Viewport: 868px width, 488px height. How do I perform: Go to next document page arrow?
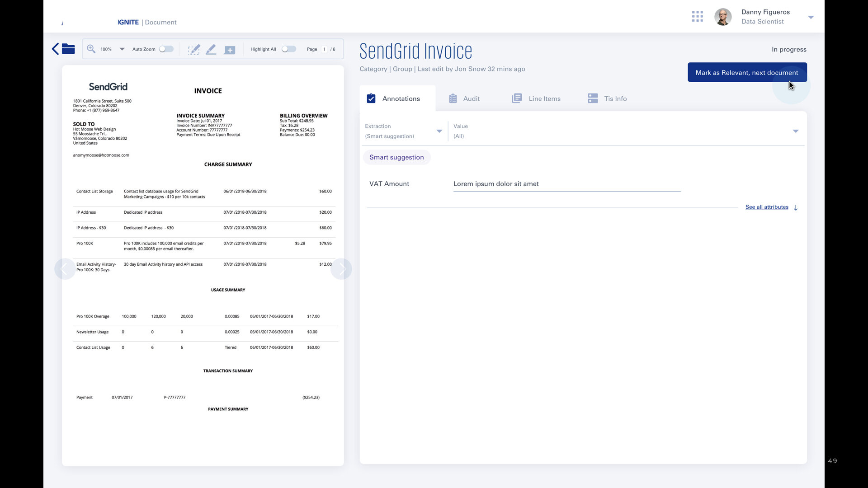[x=341, y=269]
